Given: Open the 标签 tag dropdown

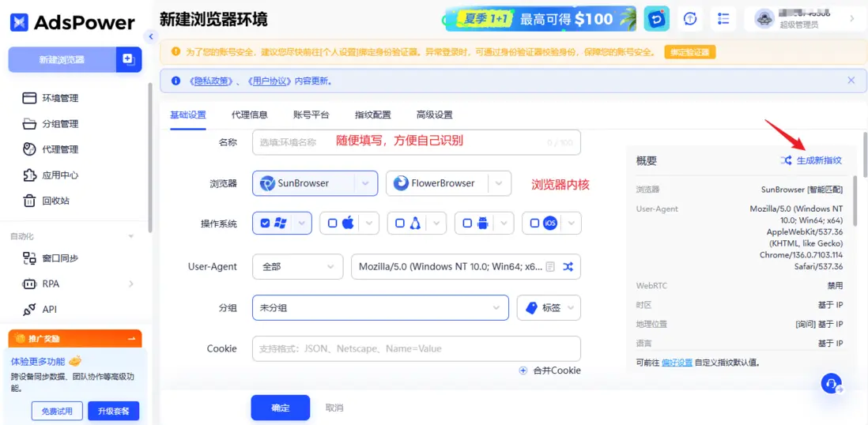Looking at the screenshot, I should 549,307.
